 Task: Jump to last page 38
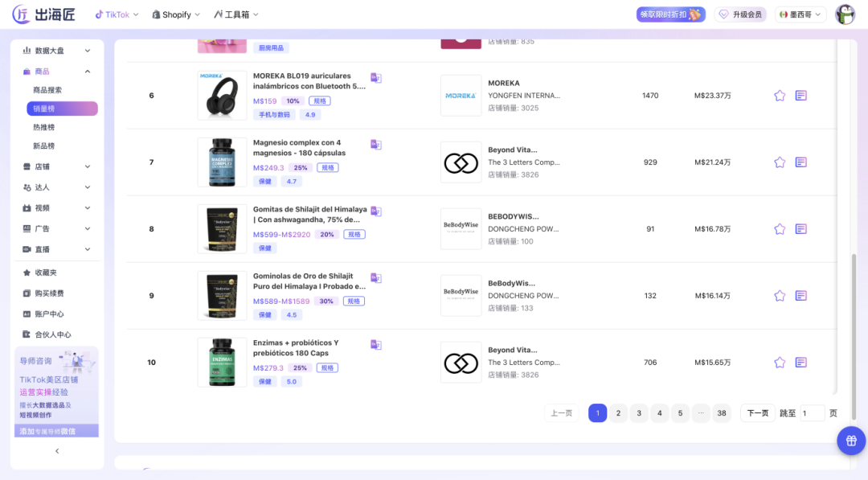722,413
